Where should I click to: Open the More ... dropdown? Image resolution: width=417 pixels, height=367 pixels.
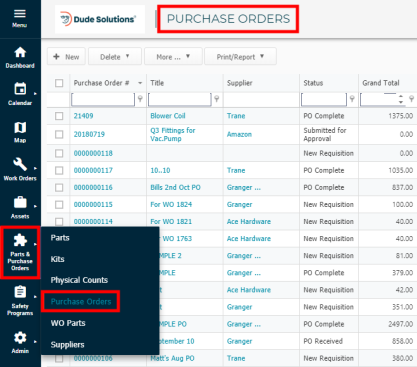(173, 56)
